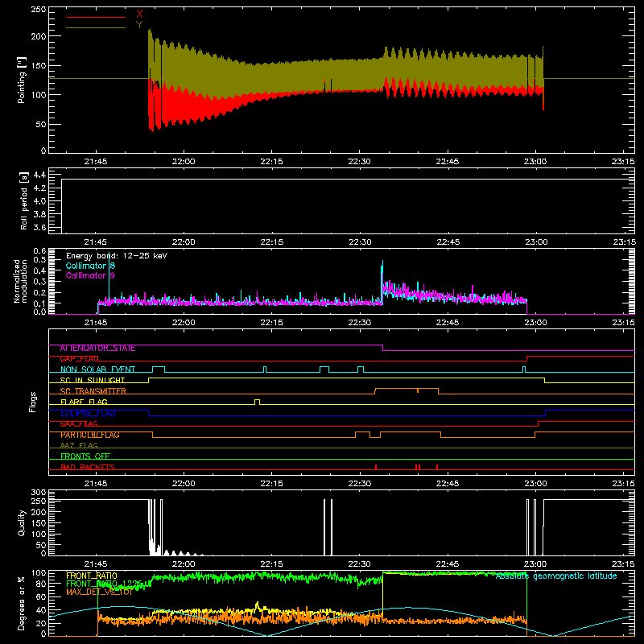Screen dimensions: 644x644
Task: Click the ATTENUATOR_STATE step down near 22:34
Action: click(x=383, y=348)
